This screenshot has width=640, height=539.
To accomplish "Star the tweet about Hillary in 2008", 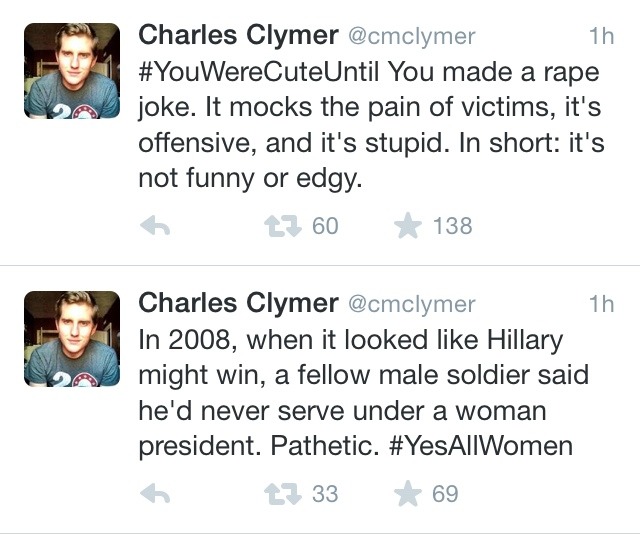I will pyautogui.click(x=408, y=494).
